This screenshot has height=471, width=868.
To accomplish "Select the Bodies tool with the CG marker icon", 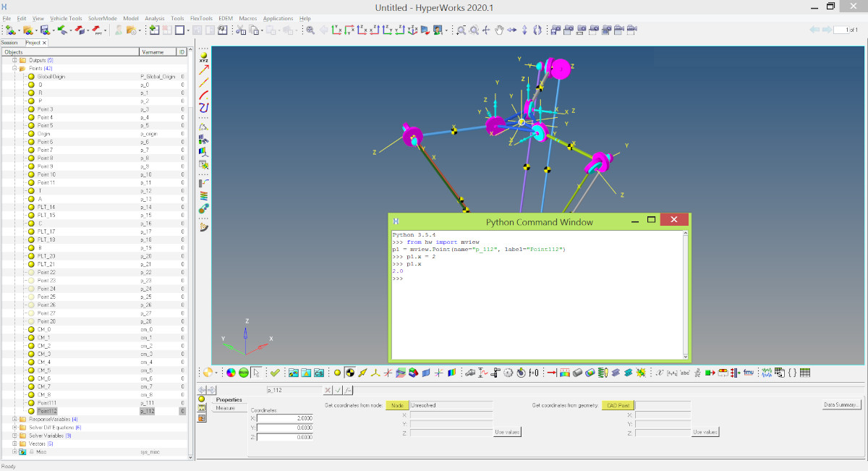I will (350, 373).
